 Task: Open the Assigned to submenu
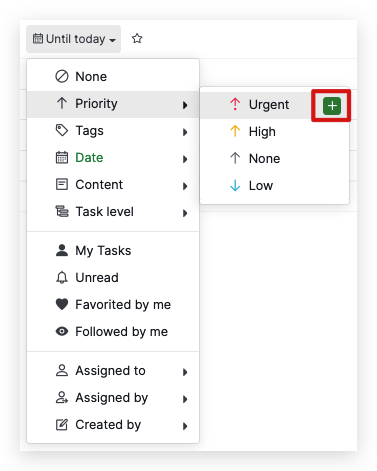113,371
